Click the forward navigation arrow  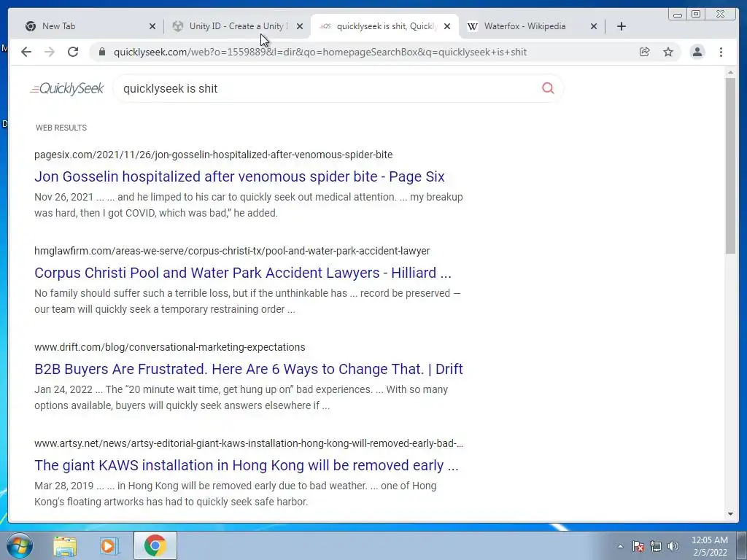[x=50, y=52]
